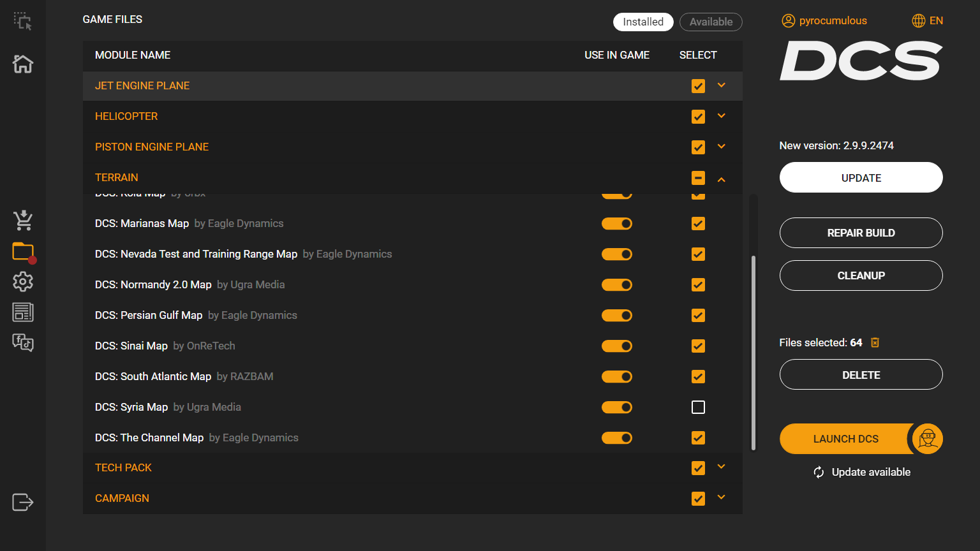Click the UPDATE button
The width and height of the screenshot is (980, 551).
point(861,177)
